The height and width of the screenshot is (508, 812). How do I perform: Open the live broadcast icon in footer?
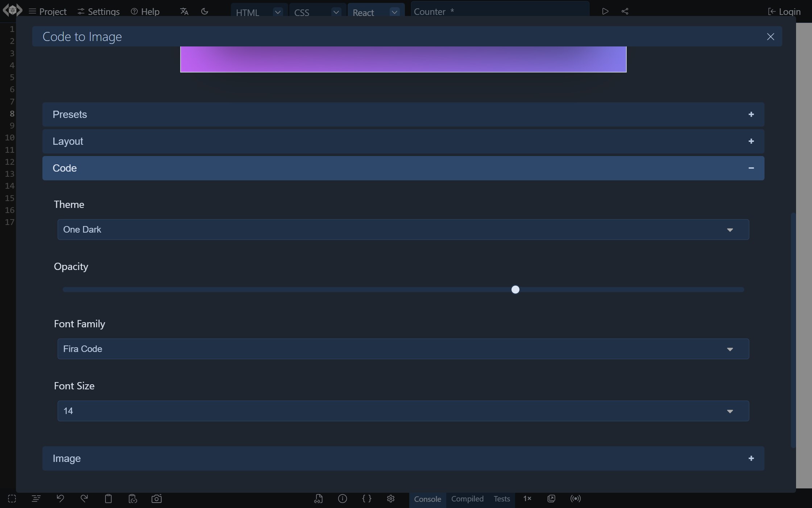576,499
